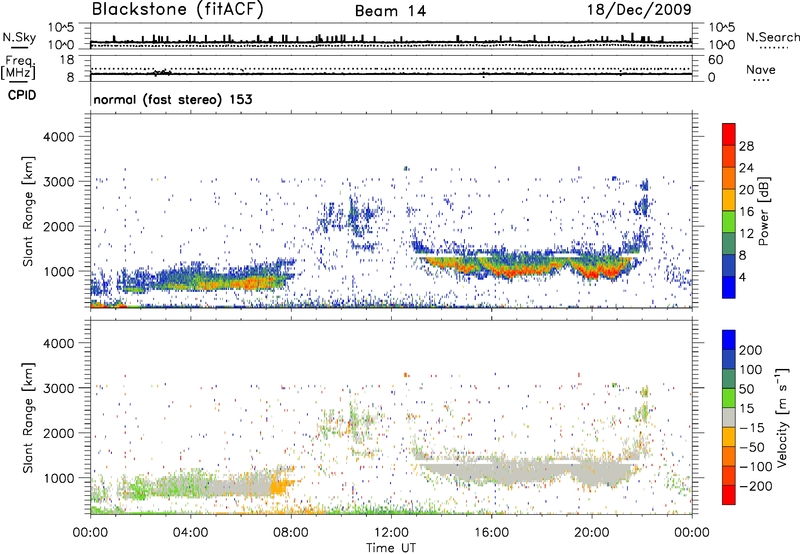Click the "Nave" legend label
Screen dimensions: 800x554
(760, 69)
